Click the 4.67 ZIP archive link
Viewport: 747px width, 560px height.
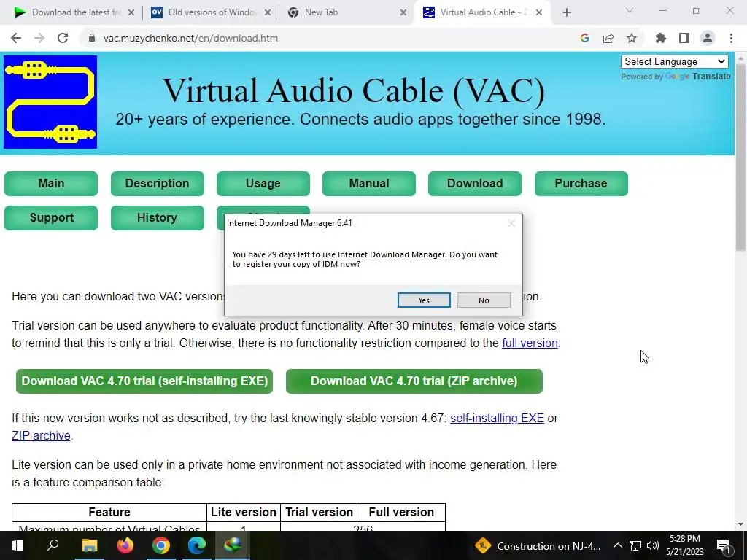[x=41, y=436]
